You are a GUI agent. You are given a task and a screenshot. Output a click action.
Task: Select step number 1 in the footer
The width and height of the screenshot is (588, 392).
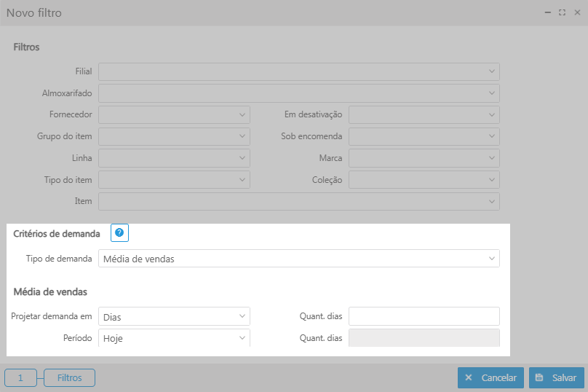pos(20,378)
